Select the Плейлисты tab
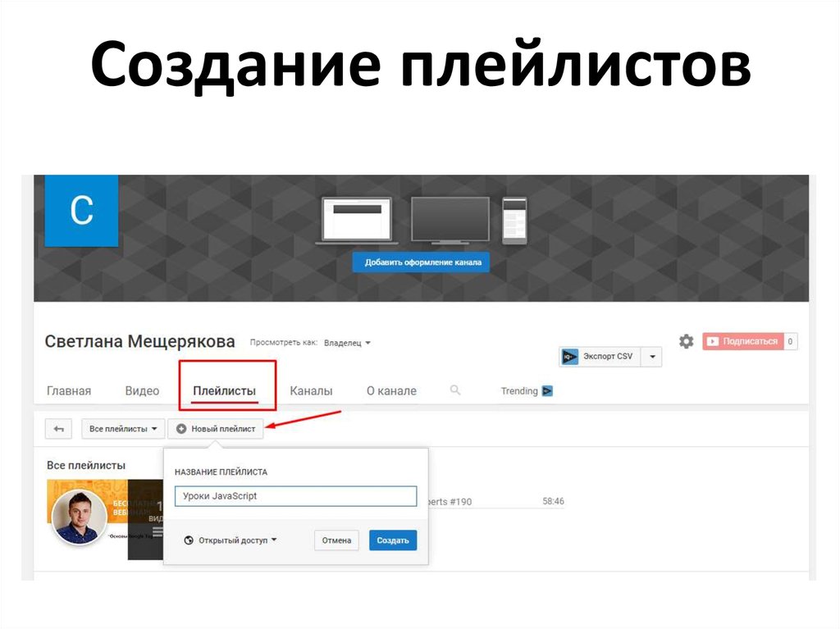 225,390
